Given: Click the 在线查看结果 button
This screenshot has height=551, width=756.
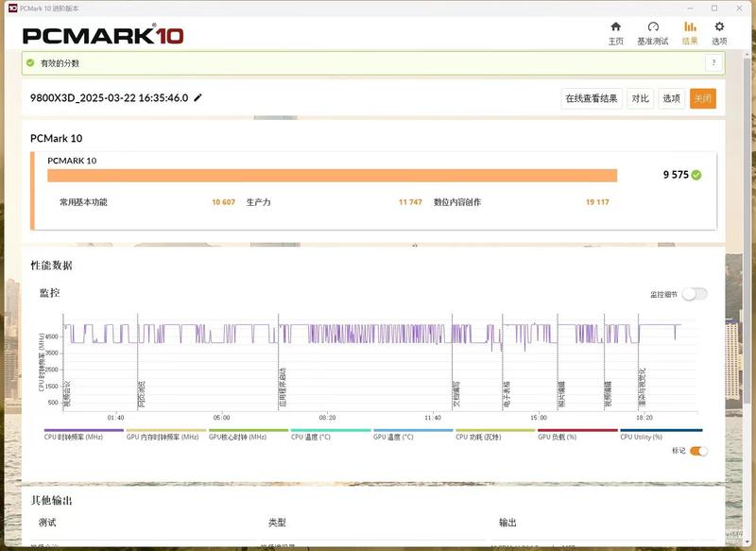Looking at the screenshot, I should (592, 99).
